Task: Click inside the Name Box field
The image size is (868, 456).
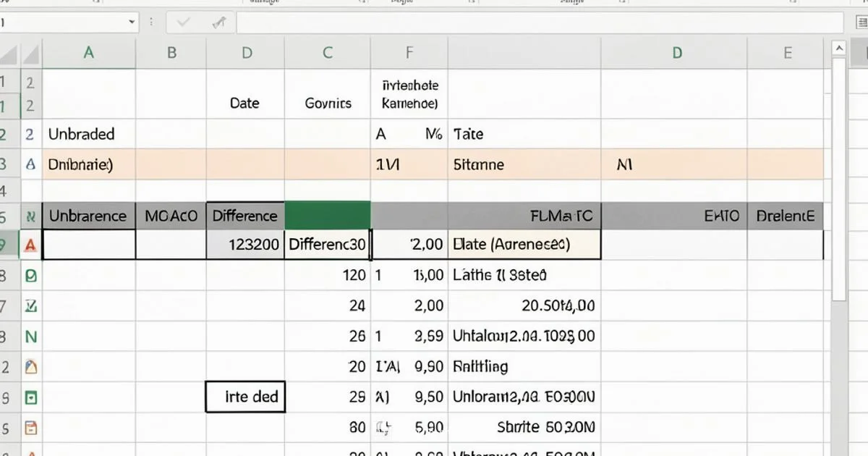Action: tap(65, 22)
